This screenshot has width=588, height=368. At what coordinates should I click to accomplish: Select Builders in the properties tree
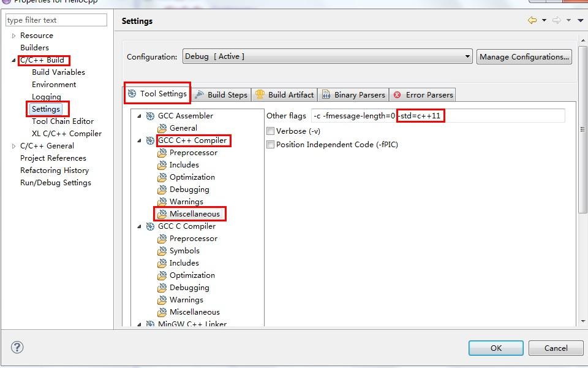(x=34, y=48)
